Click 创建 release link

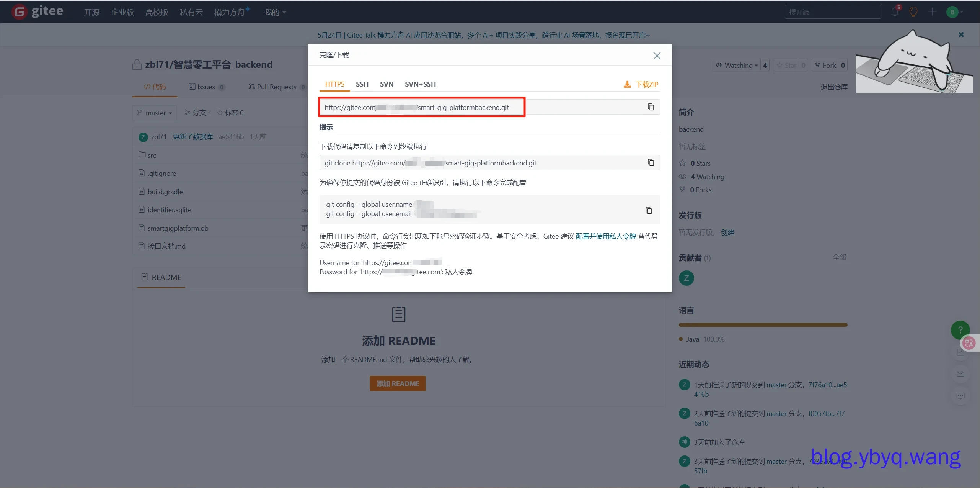pos(727,232)
